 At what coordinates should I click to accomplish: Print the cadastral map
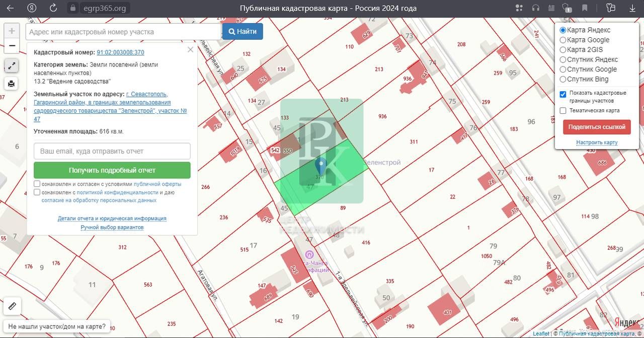(12, 83)
